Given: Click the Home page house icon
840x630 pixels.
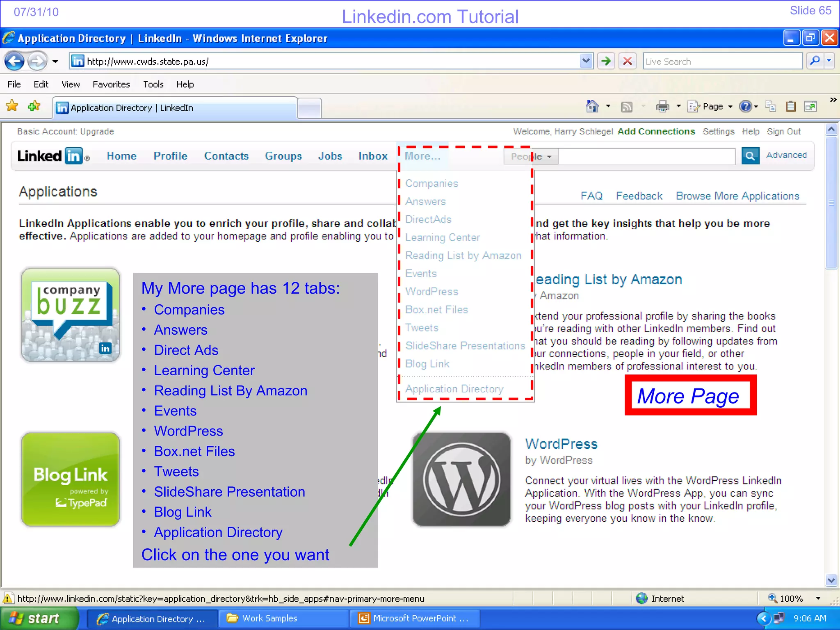Looking at the screenshot, I should pyautogui.click(x=592, y=106).
